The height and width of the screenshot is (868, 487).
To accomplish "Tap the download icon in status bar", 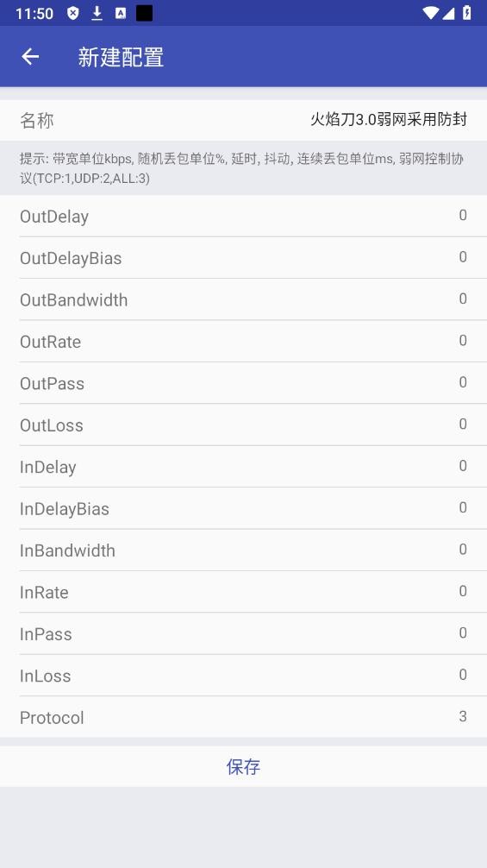I will pos(97,13).
